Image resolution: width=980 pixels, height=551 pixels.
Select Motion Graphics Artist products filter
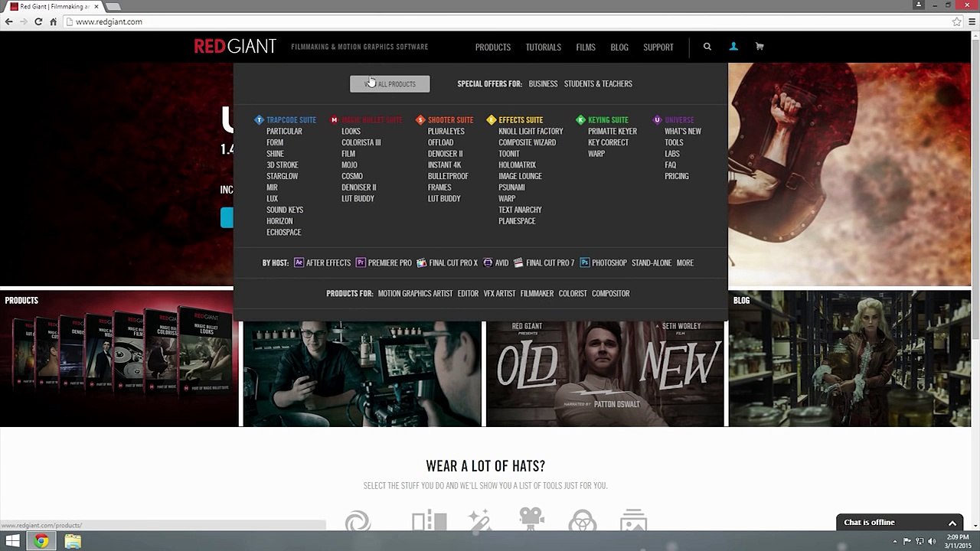[x=415, y=293]
